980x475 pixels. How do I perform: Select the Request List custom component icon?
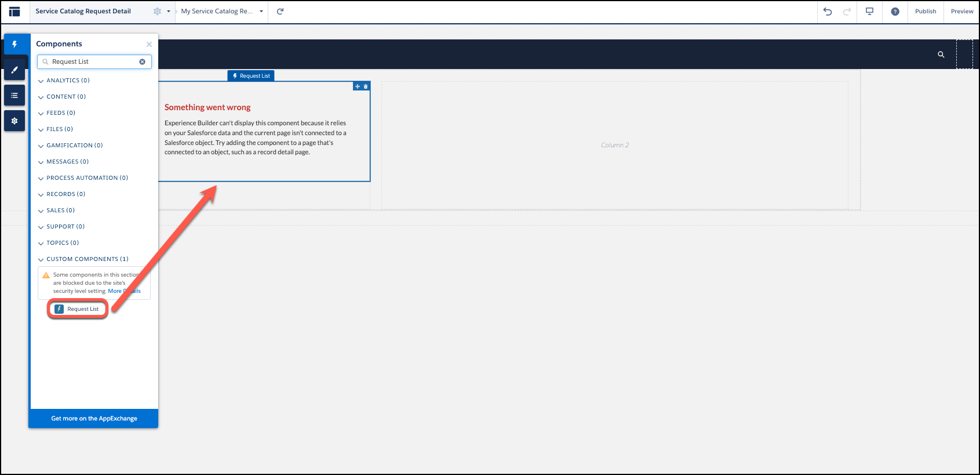pos(59,309)
